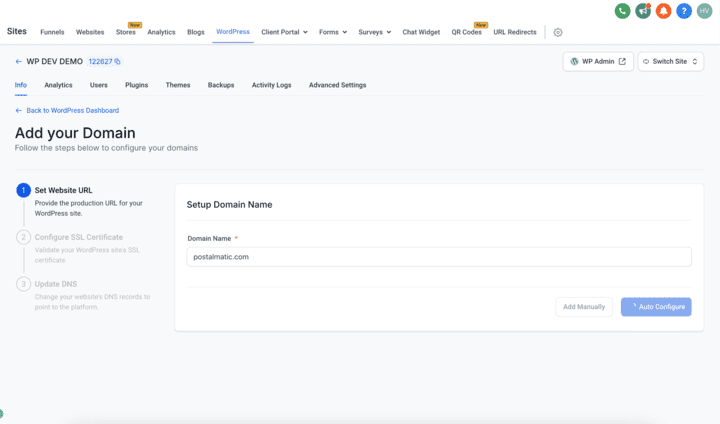Expand the Surveys dropdown

point(375,32)
